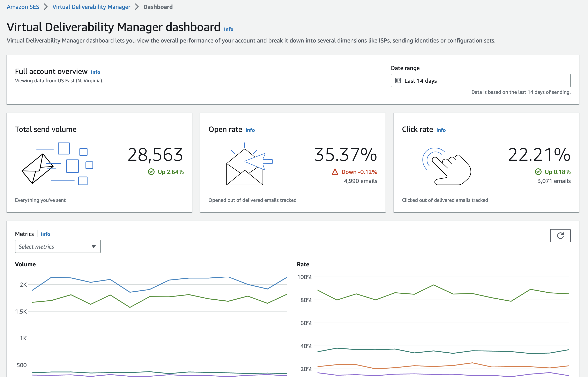
Task: Open Info link beside Metrics heading
Action: point(45,234)
